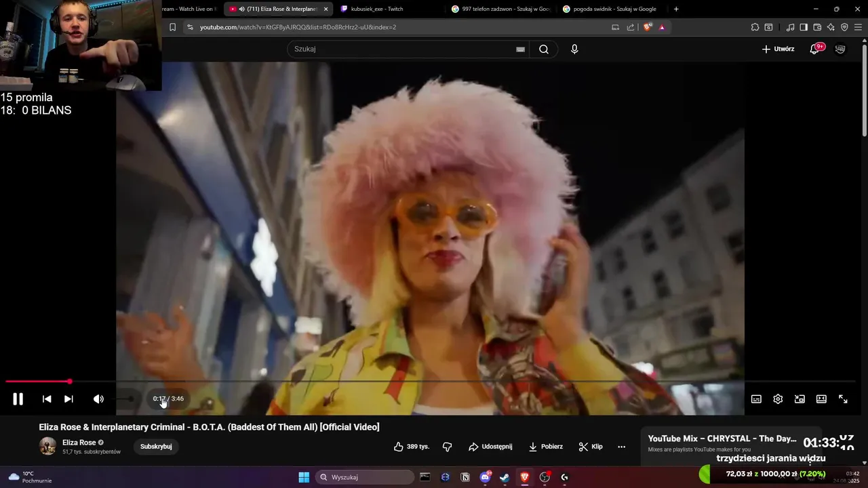This screenshot has width=868, height=488.
Task: Subscribe to Eliza Rose with Subskrybuj
Action: click(x=156, y=447)
